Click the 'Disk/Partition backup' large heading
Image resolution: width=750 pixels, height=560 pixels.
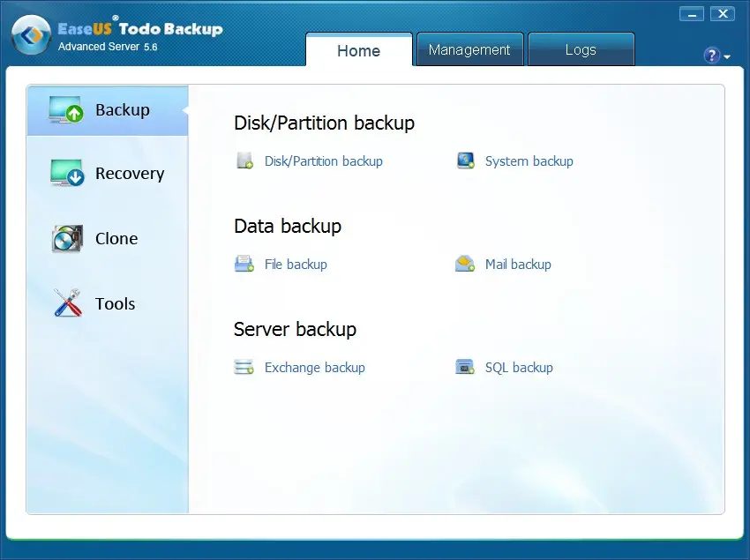(324, 123)
